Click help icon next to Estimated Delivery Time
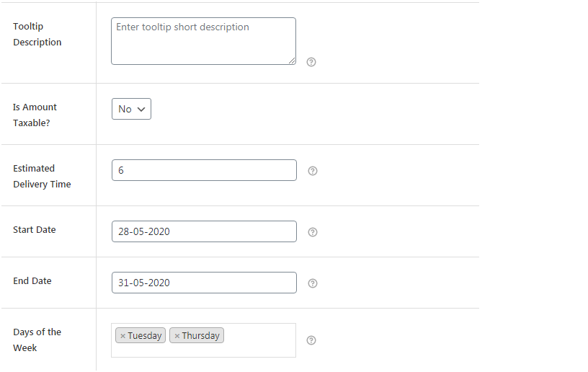The height and width of the screenshot is (372, 588). 313,171
